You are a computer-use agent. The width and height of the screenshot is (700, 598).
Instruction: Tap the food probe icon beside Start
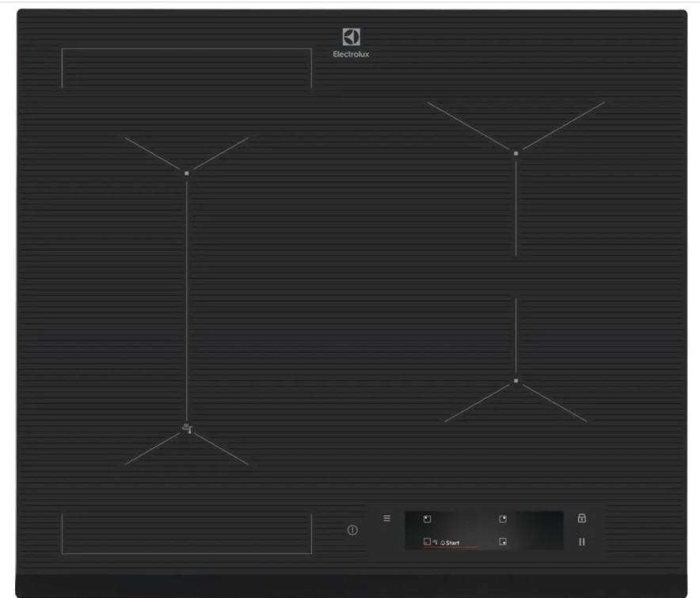[436, 543]
